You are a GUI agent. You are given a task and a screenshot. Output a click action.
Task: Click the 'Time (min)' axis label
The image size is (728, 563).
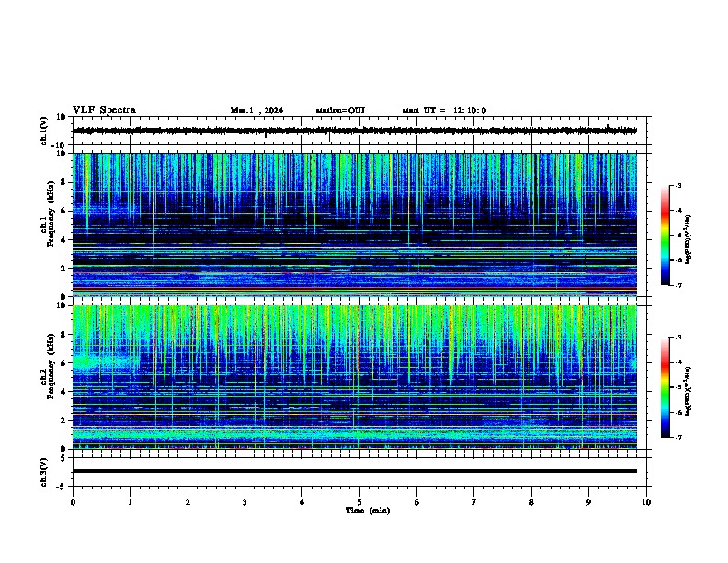pos(368,511)
